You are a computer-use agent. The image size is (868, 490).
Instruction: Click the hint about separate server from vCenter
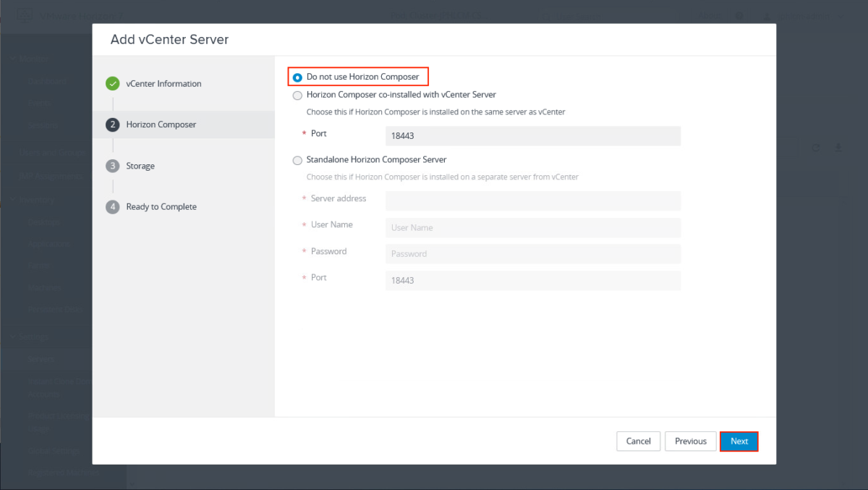click(443, 177)
